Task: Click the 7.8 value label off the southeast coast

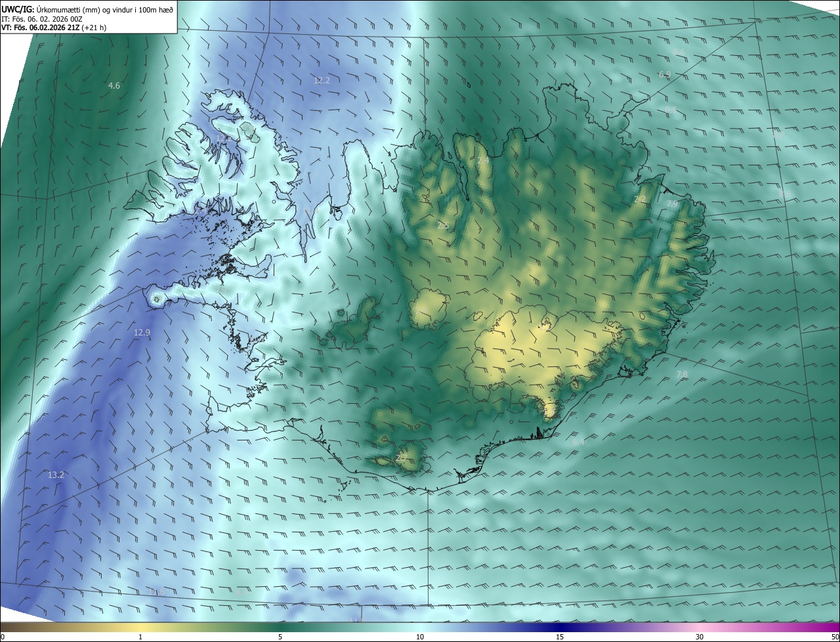Action: point(682,374)
